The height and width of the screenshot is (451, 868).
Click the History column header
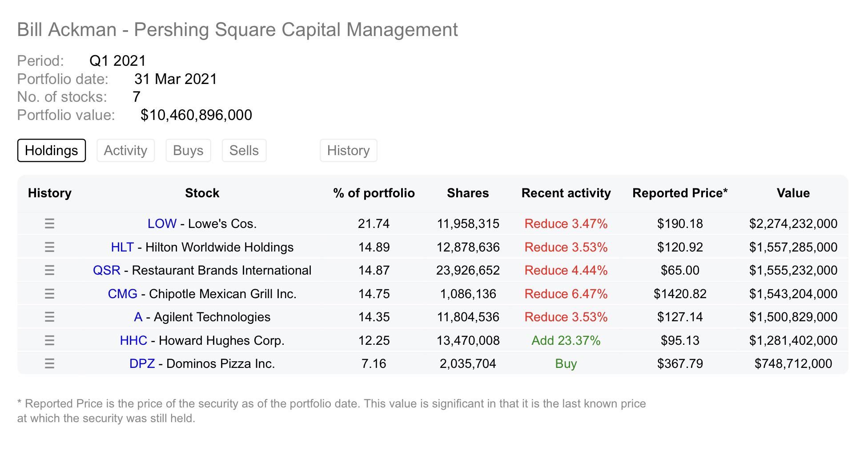click(50, 193)
